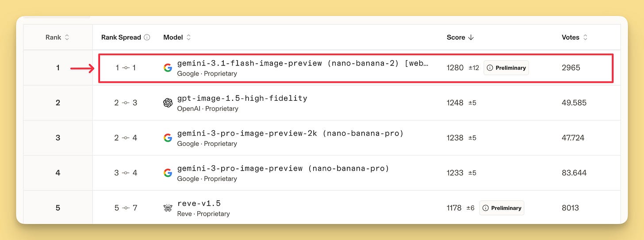
Task: Click the Google logo for gemini-3-pro-image-preview
Action: pyautogui.click(x=168, y=173)
